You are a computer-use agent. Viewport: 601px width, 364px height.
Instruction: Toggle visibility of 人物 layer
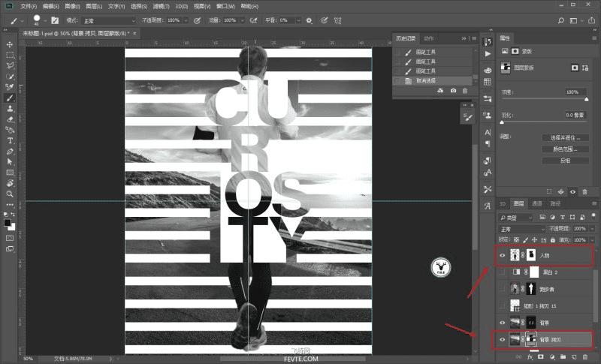(502, 256)
